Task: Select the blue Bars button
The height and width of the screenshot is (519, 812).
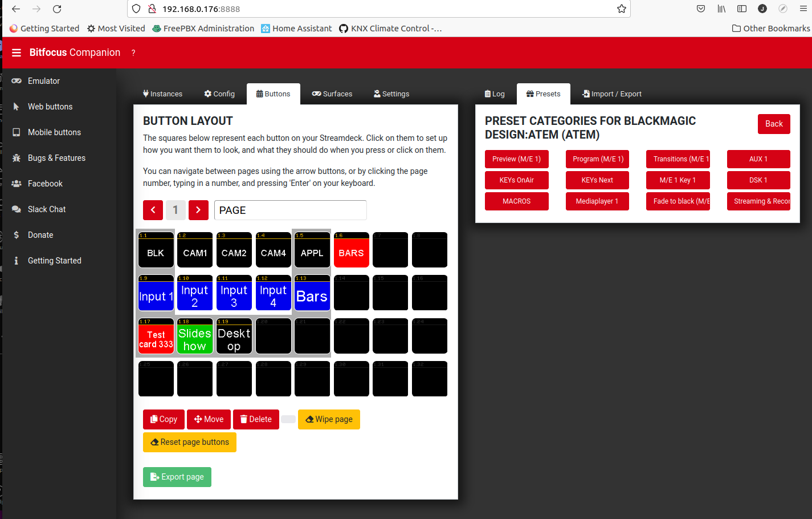Action: pos(312,293)
